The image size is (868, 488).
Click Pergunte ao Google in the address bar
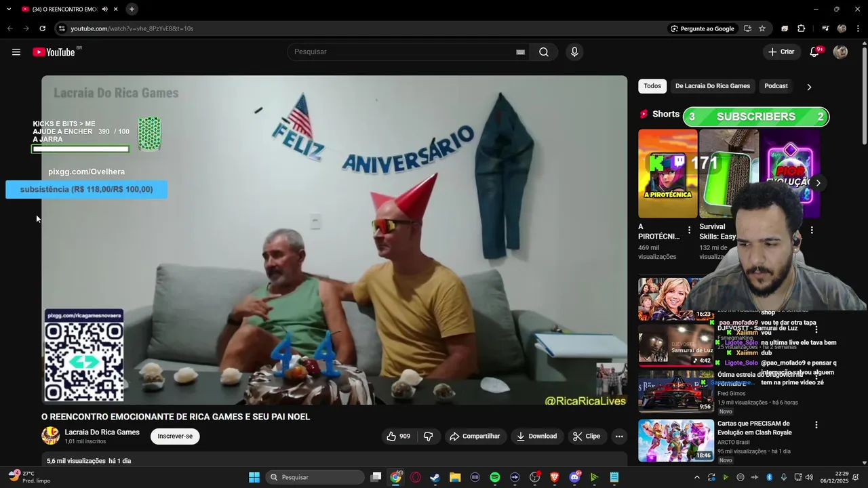(x=703, y=28)
